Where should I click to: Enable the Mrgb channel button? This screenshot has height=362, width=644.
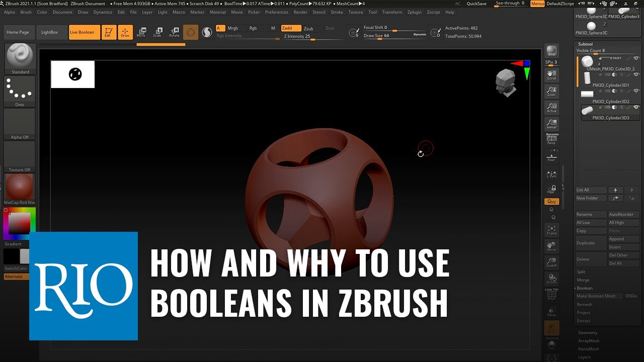[x=233, y=28]
